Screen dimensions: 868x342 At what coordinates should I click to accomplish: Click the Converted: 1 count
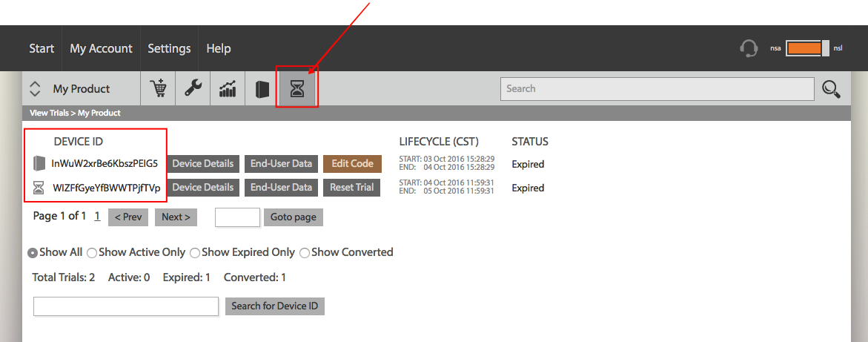pos(255,277)
